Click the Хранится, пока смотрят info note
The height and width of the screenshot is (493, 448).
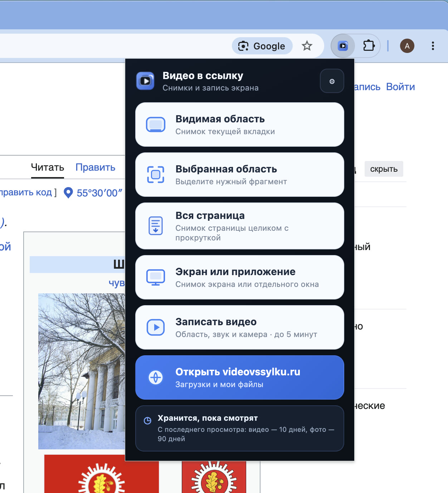coord(239,428)
